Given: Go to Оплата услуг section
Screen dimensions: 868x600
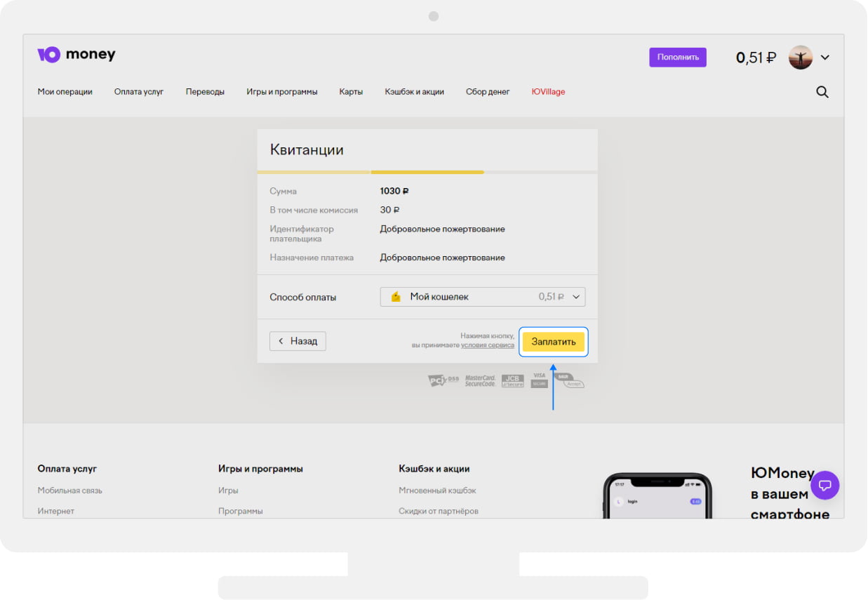Looking at the screenshot, I should 139,92.
